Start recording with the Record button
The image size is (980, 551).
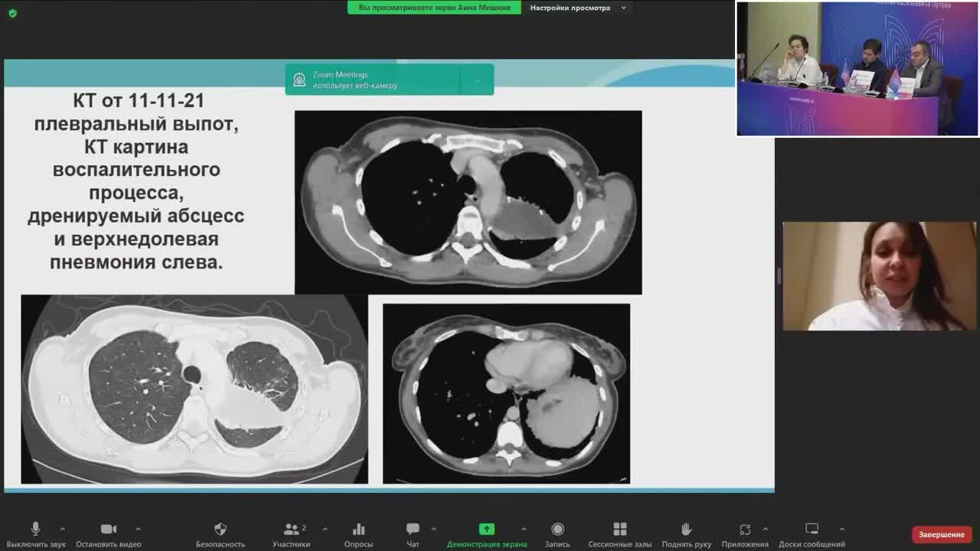[x=557, y=530]
